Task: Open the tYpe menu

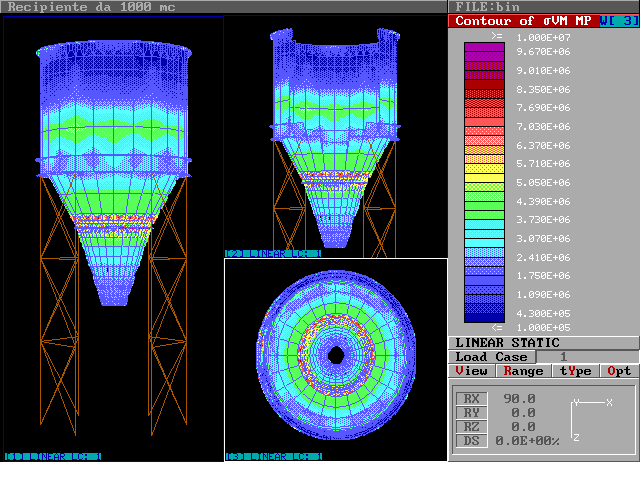Action: pos(574,371)
